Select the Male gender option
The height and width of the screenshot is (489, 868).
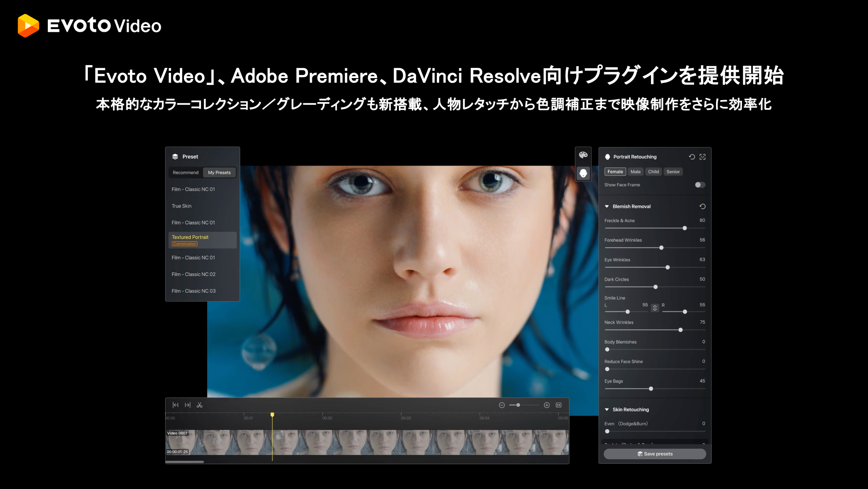[635, 172]
